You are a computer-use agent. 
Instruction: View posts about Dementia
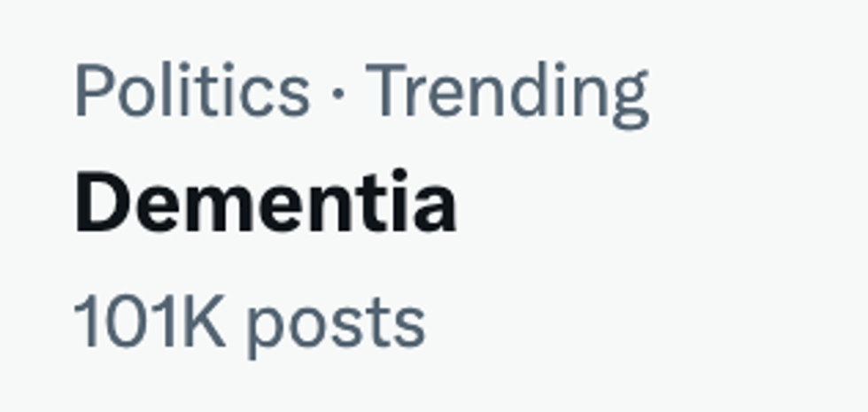click(x=266, y=204)
